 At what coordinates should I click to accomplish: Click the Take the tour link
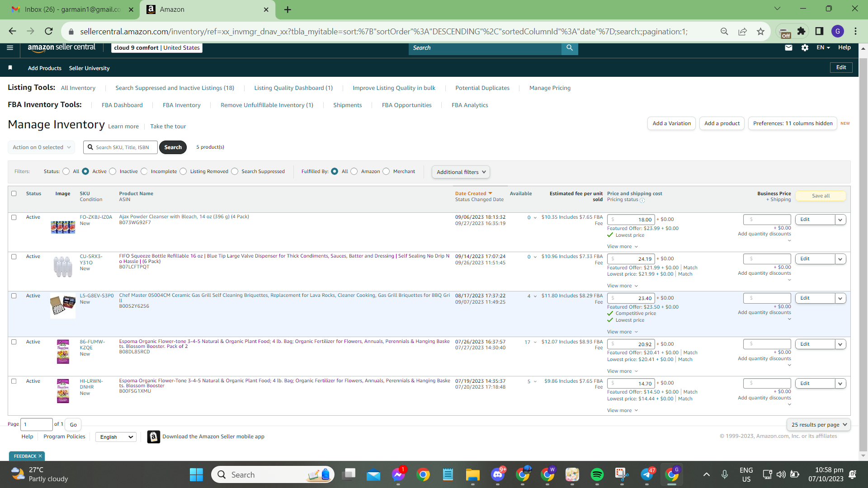coord(168,127)
